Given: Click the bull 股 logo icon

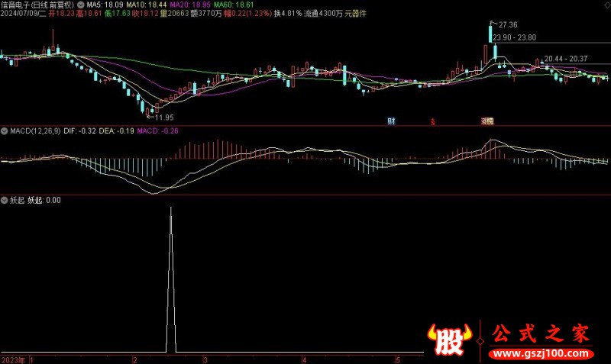Looking at the screenshot, I should pos(450,339).
